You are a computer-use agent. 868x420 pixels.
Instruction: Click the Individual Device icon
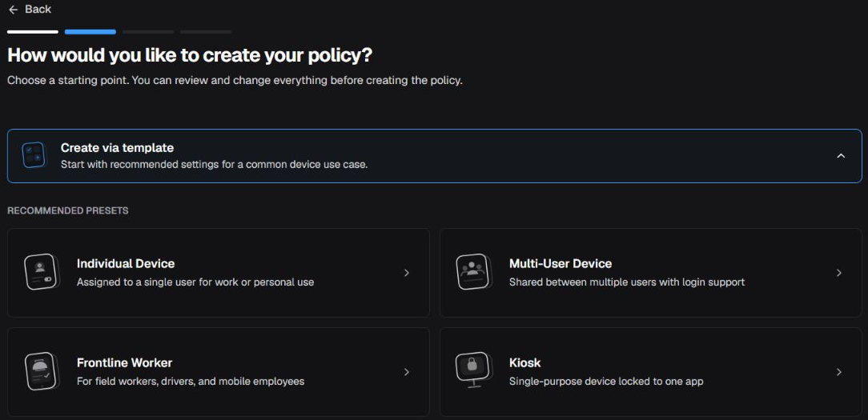42,272
